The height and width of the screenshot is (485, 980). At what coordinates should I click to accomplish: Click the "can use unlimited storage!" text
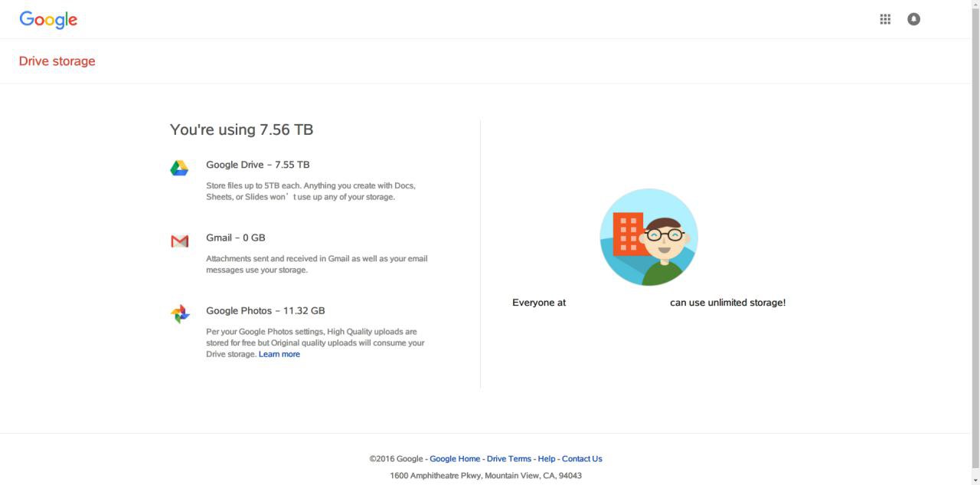(x=727, y=303)
